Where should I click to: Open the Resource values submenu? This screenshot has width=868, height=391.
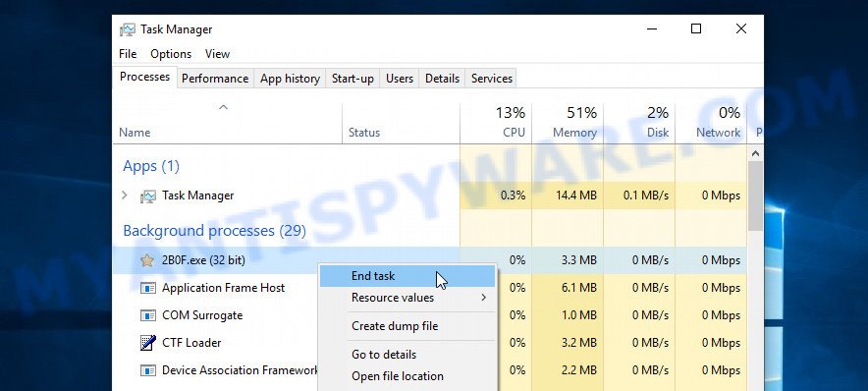408,298
